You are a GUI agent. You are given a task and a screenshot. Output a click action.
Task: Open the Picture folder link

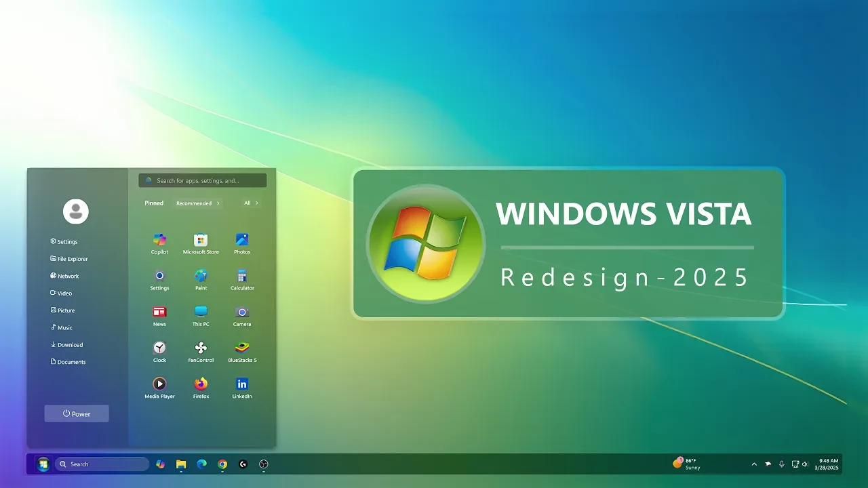(x=62, y=310)
